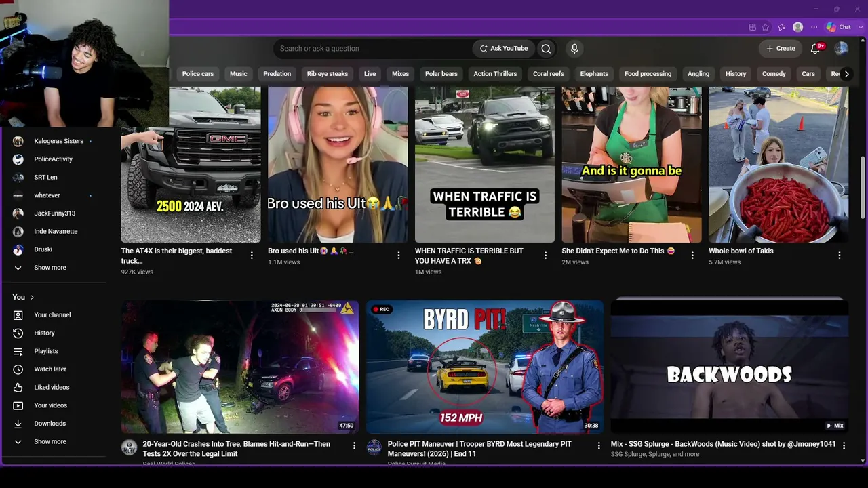This screenshot has width=868, height=488.
Task: Click the 'Search or ask a question' field
Action: (x=373, y=49)
